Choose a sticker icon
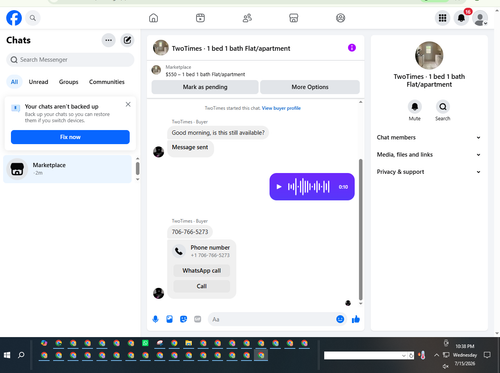500x373 pixels. (183, 319)
